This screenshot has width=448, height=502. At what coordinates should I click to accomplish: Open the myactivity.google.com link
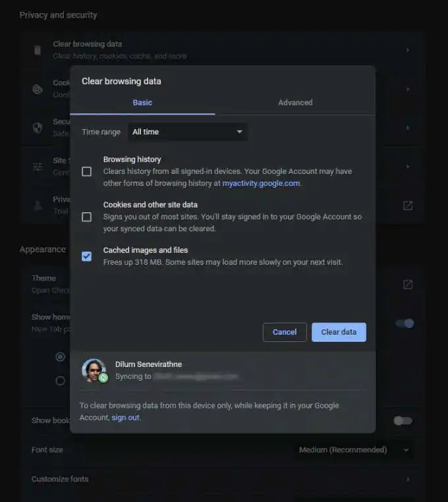click(261, 183)
